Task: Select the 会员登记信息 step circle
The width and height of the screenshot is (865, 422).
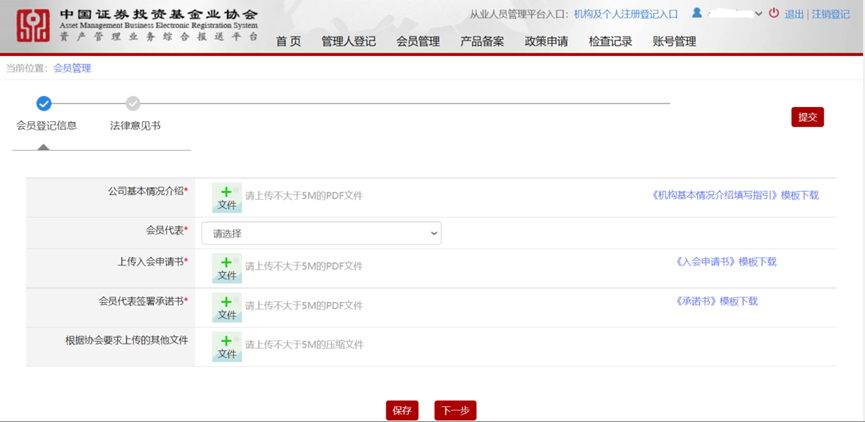Action: (44, 103)
